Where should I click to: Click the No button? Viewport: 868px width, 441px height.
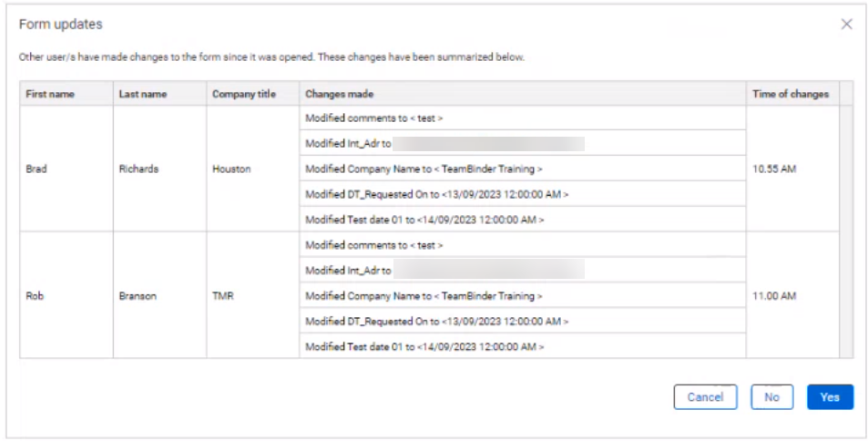tap(771, 397)
